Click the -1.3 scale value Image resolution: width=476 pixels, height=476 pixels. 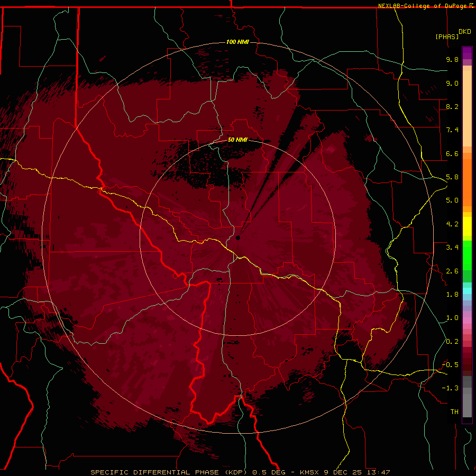tap(450, 388)
